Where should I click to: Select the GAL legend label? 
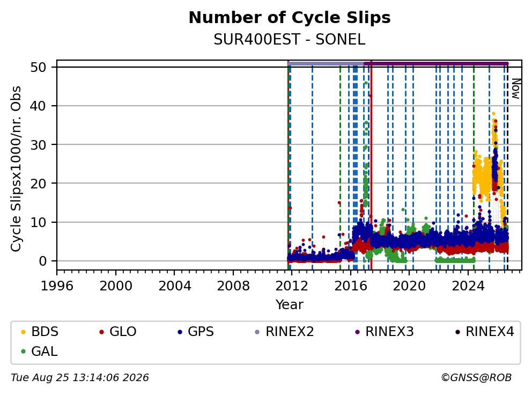[x=45, y=351]
